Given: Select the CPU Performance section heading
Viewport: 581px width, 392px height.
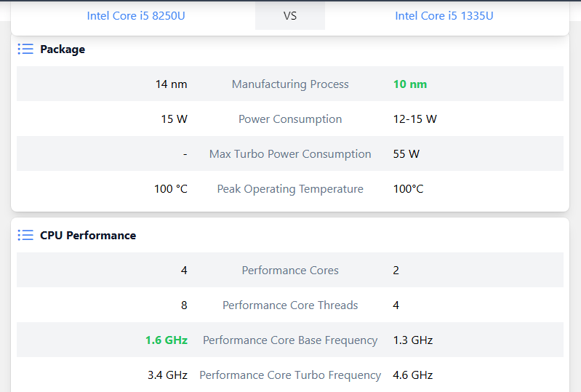Looking at the screenshot, I should 88,236.
